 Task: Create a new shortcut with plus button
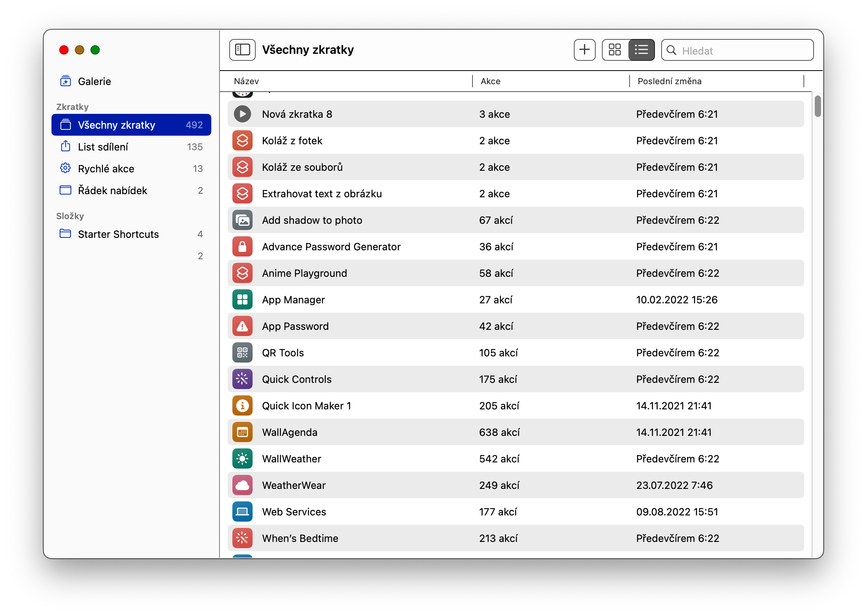pos(584,50)
